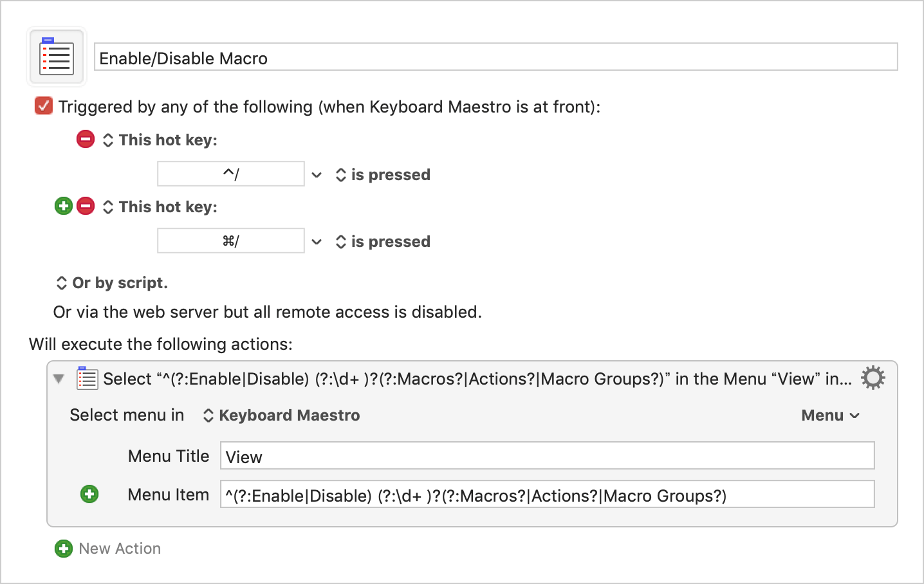Collapse the Select menu action with the triangle

click(59, 379)
